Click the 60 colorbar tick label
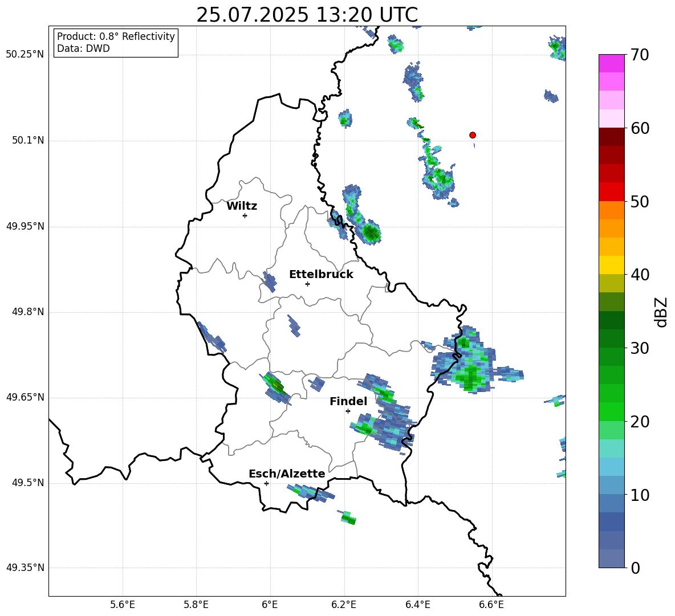675x616 pixels. point(640,128)
